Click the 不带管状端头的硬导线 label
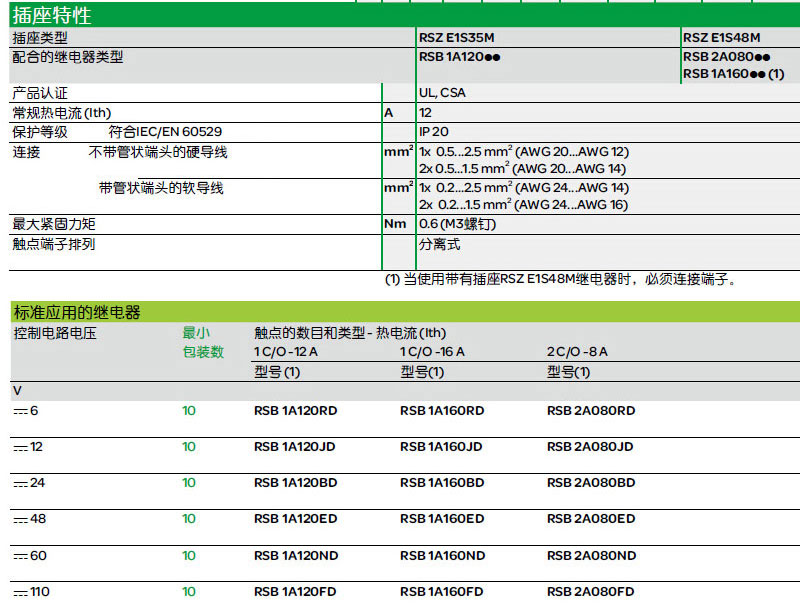 coord(158,152)
